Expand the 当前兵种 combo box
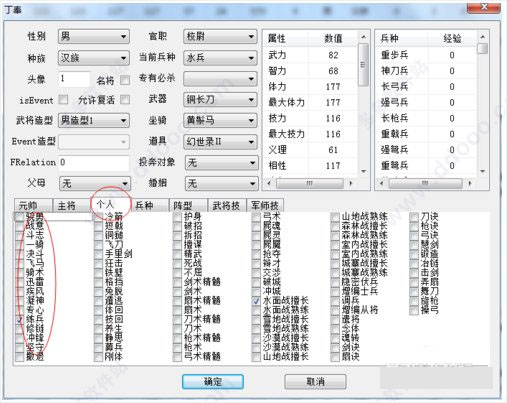 coord(220,58)
